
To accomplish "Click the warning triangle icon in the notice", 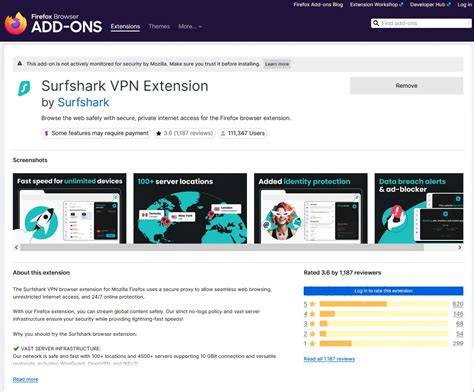I will [x=20, y=63].
